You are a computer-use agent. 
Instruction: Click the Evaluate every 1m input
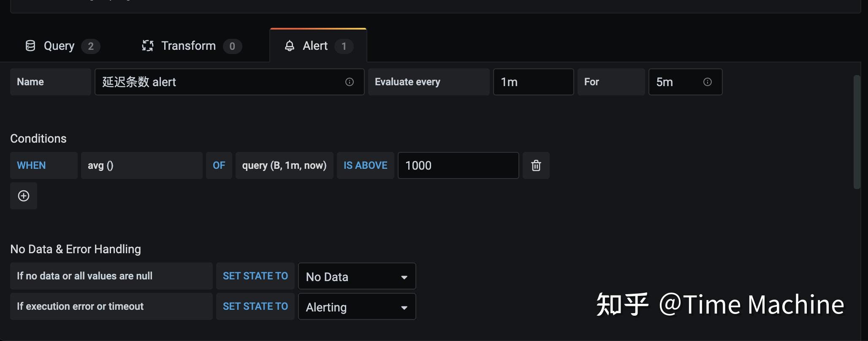coord(533,82)
